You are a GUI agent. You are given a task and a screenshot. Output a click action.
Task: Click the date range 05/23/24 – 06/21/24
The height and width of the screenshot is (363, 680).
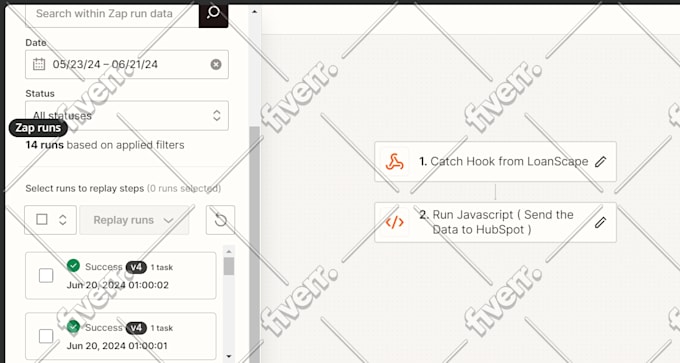tap(105, 64)
